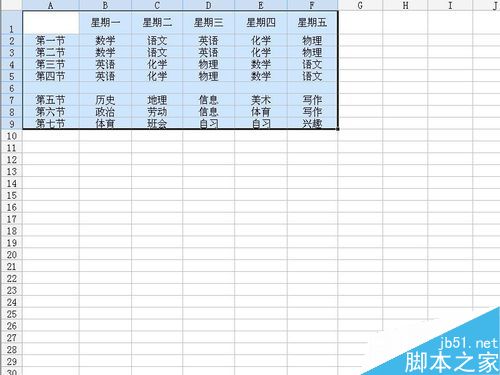Click row 10 header
500x375 pixels.
(11, 136)
